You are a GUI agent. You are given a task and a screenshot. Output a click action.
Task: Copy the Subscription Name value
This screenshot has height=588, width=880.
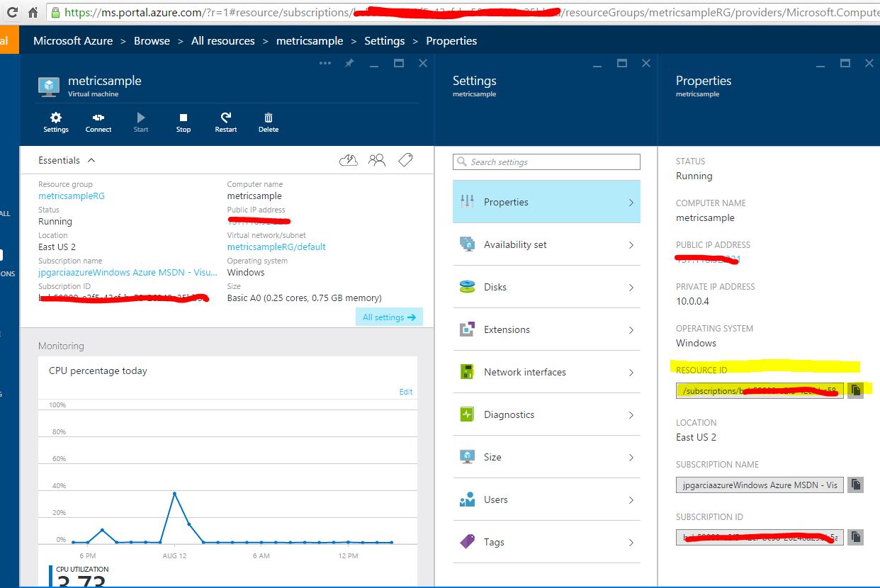856,485
